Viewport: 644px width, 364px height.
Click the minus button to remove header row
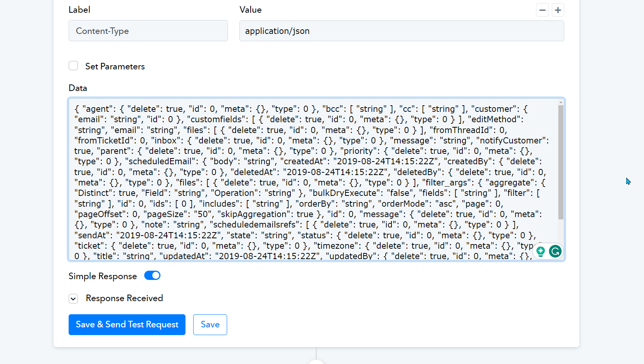[542, 10]
